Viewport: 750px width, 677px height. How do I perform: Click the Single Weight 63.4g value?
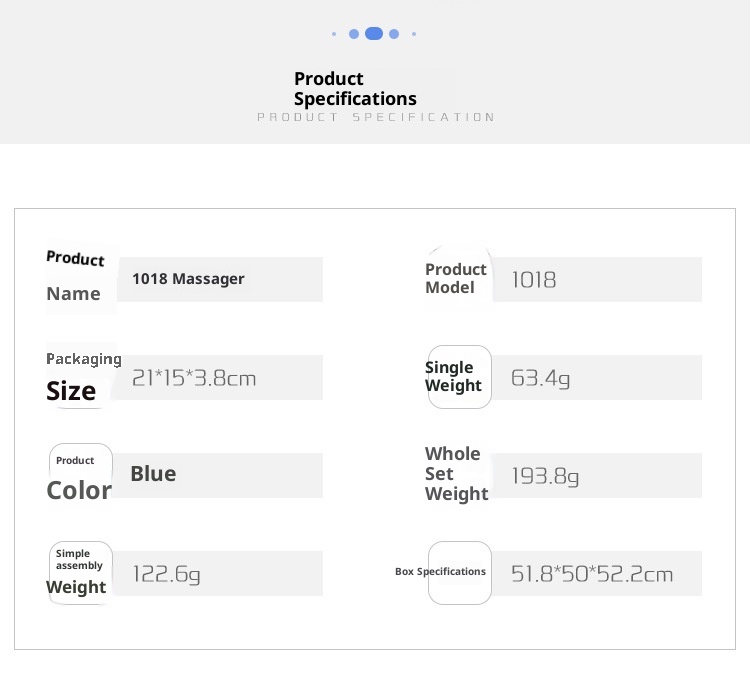click(x=598, y=377)
